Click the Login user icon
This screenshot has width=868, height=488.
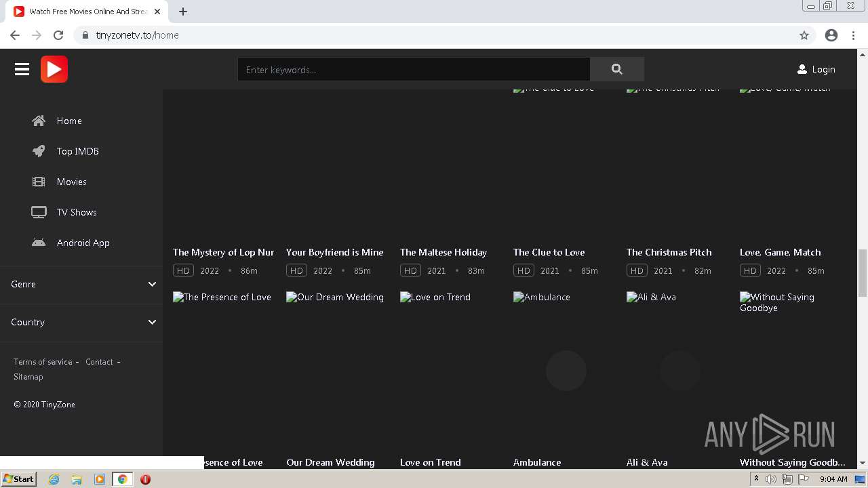[x=802, y=69]
